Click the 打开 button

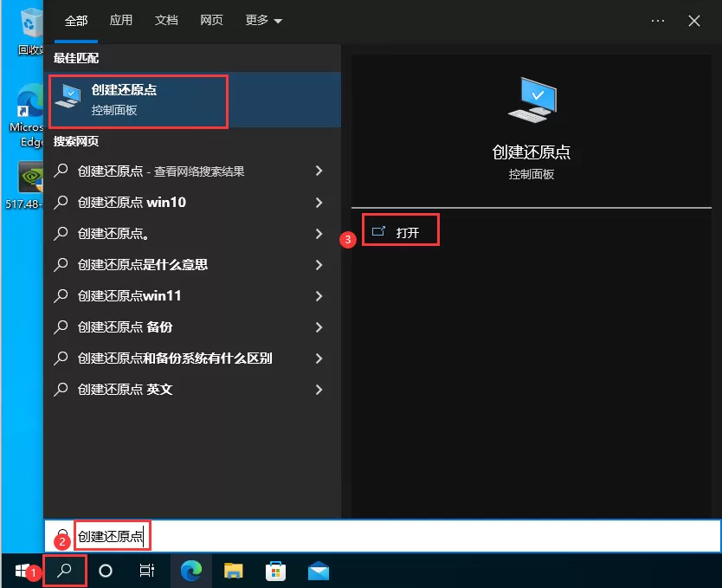pos(401,229)
